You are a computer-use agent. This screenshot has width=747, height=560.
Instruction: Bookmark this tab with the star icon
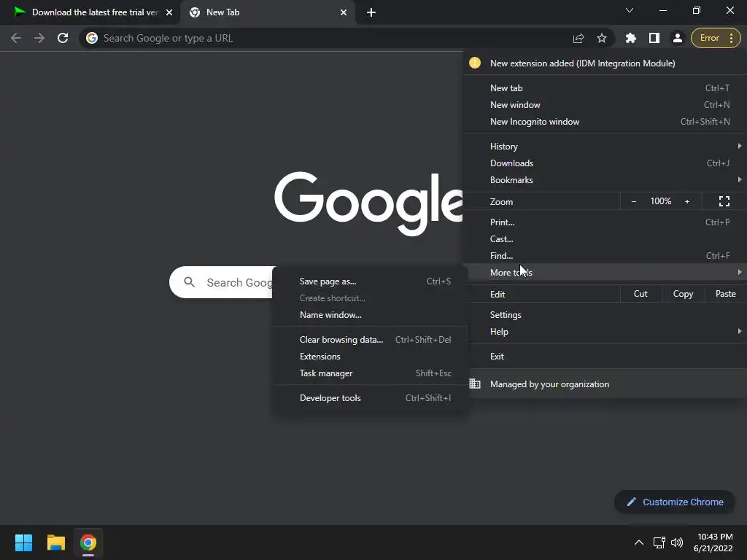(x=602, y=38)
